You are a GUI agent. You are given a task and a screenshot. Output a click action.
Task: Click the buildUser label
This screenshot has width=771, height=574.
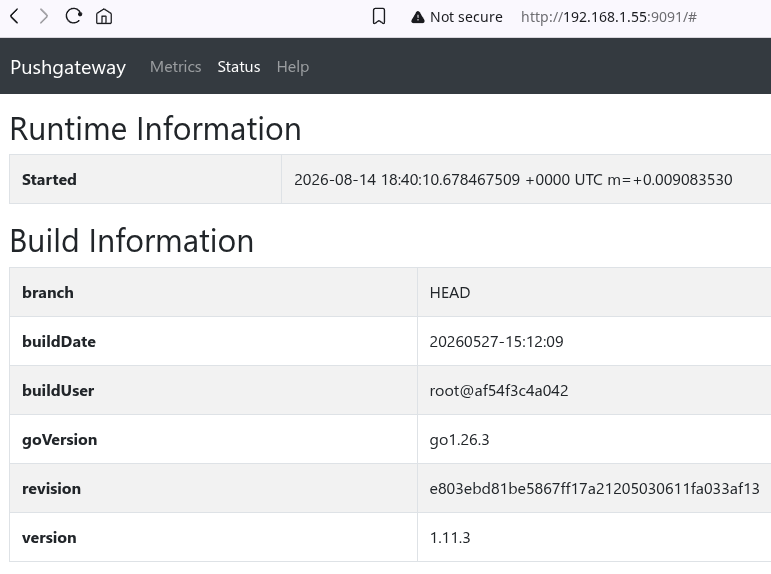[58, 391]
